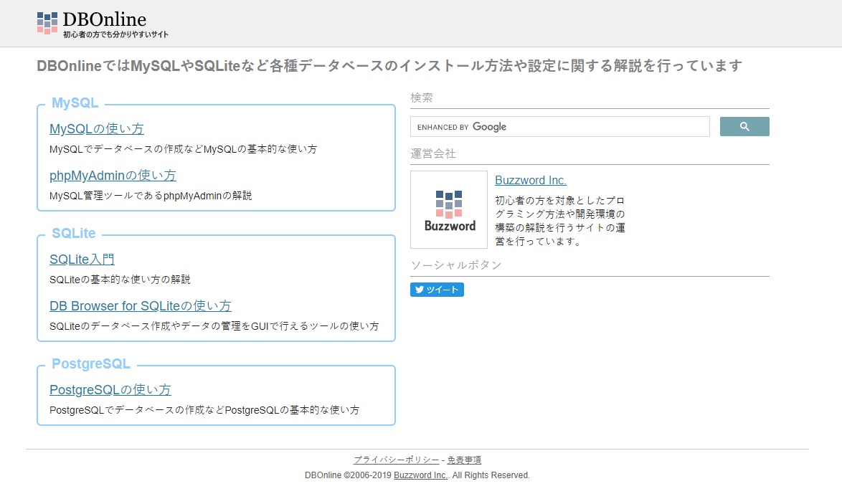
Task: Click the Google enhanced search input field
Action: [x=560, y=127]
